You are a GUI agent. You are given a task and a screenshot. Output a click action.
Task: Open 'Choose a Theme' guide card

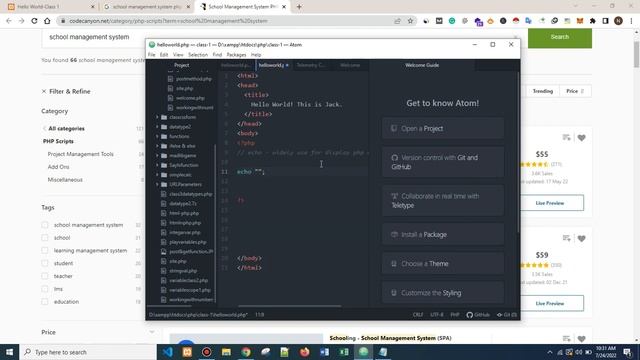(x=443, y=264)
